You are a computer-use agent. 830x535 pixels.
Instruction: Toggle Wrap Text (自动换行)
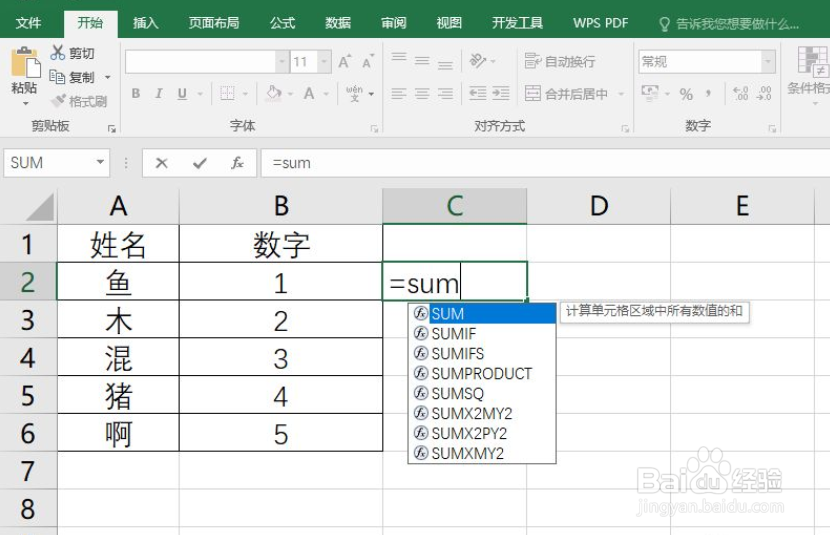[560, 62]
